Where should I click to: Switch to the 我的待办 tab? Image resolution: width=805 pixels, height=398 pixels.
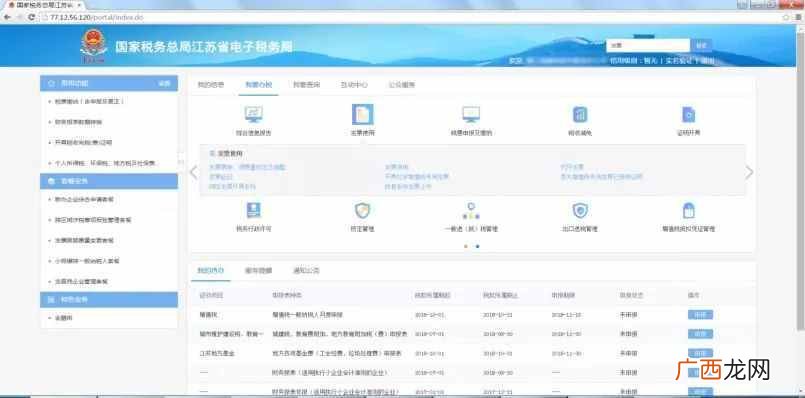pos(210,270)
